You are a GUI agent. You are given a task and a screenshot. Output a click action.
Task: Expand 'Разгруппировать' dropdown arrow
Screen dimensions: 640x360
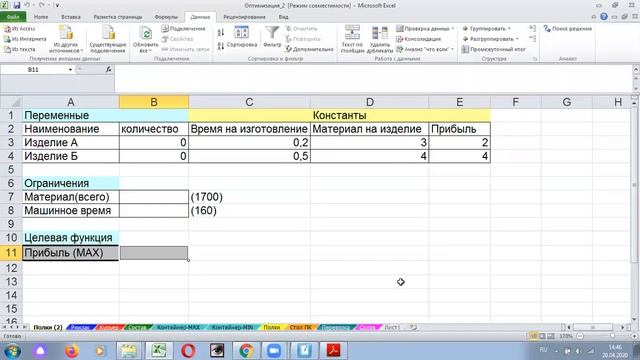pos(517,39)
